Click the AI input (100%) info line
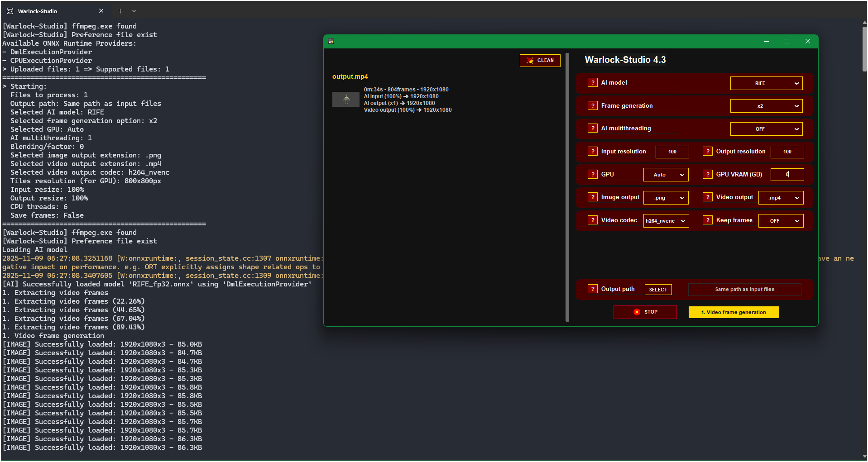 point(401,96)
